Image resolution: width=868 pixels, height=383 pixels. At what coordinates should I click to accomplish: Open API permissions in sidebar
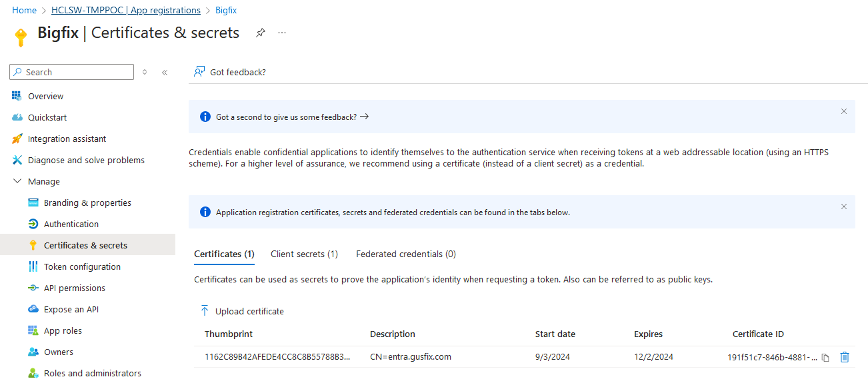click(x=74, y=288)
